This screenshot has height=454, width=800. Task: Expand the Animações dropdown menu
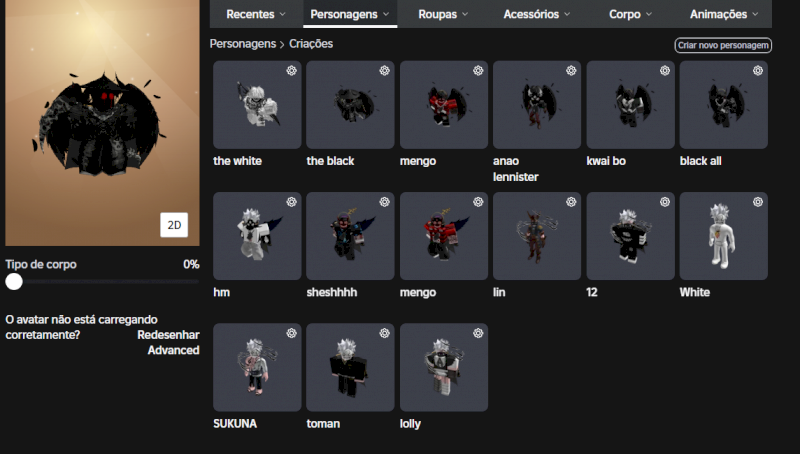(x=723, y=14)
